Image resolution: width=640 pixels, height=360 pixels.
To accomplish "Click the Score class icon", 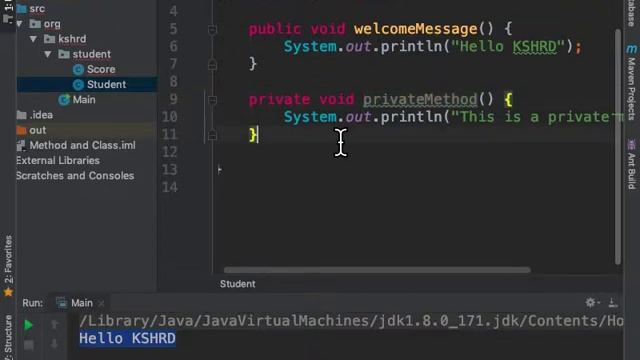I will 78,70.
